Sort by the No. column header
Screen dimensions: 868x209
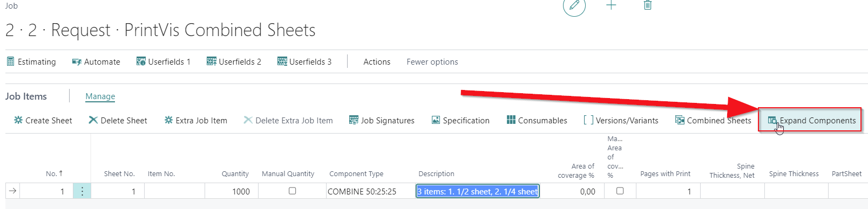(54, 173)
